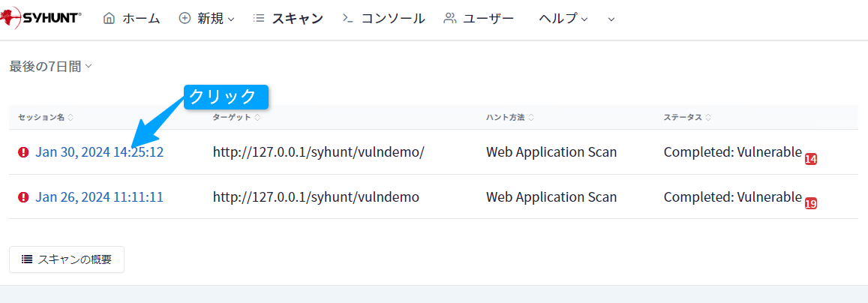Click the list icon beside スキャン
868x303 pixels.
pos(259,18)
